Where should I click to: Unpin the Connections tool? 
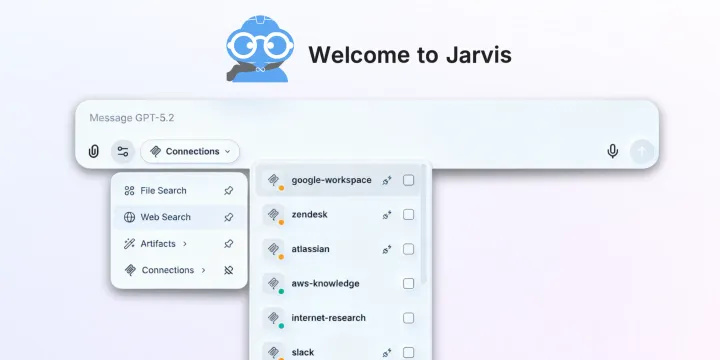pos(228,270)
